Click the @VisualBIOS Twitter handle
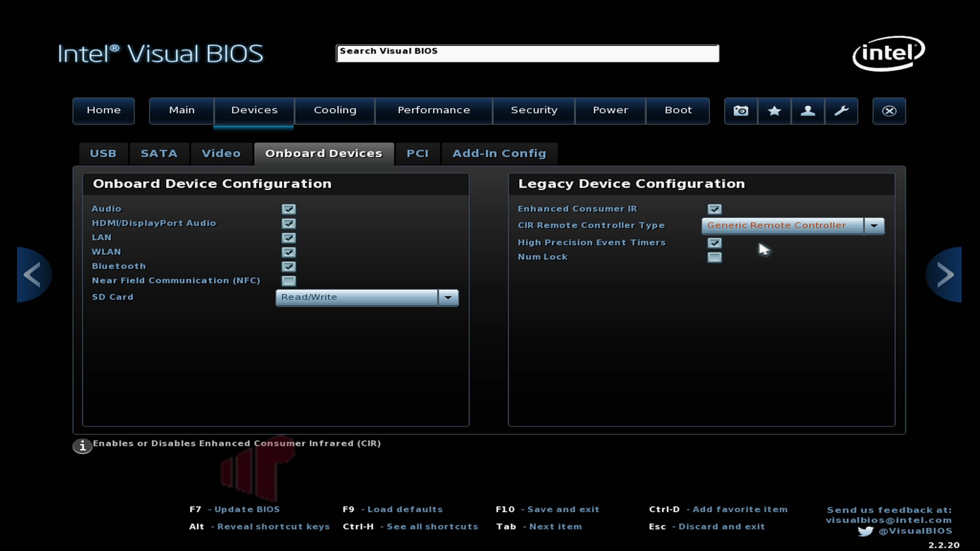The image size is (980, 551). tap(915, 531)
